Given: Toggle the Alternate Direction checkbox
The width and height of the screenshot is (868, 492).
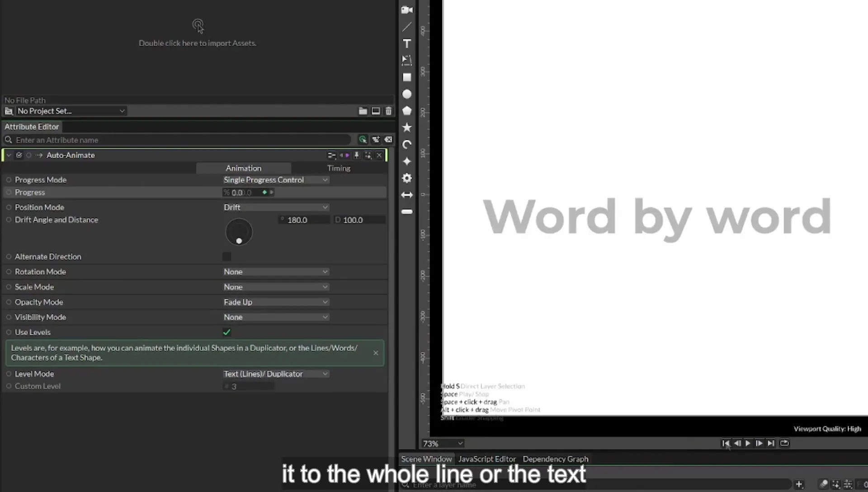Looking at the screenshot, I should click(x=226, y=256).
